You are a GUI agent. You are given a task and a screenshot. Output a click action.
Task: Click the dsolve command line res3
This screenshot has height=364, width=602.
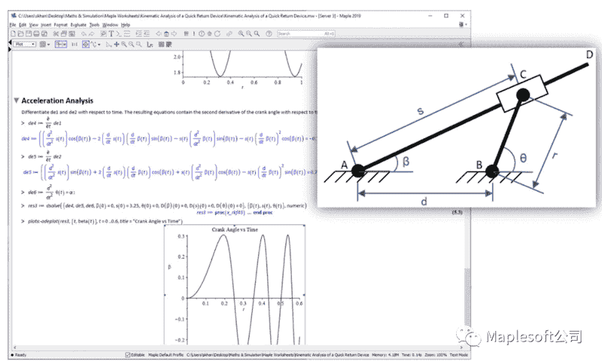pyautogui.click(x=167, y=206)
